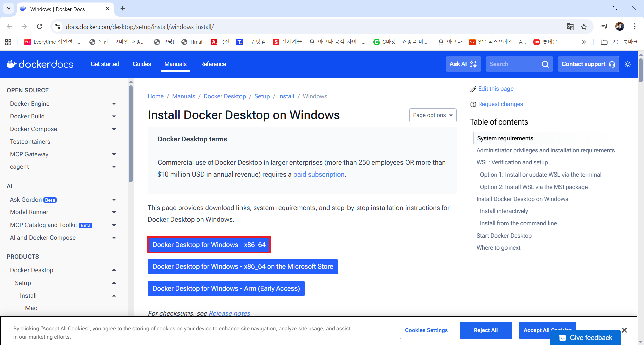Expand Ask Gordon sidebar section
Image resolution: width=644 pixels, height=345 pixels.
pyautogui.click(x=114, y=200)
